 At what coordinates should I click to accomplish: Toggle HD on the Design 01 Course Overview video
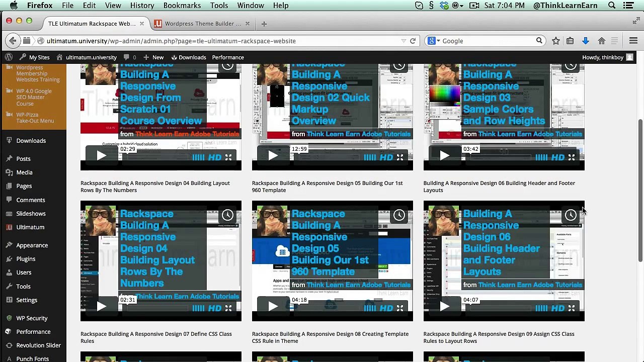(x=215, y=157)
